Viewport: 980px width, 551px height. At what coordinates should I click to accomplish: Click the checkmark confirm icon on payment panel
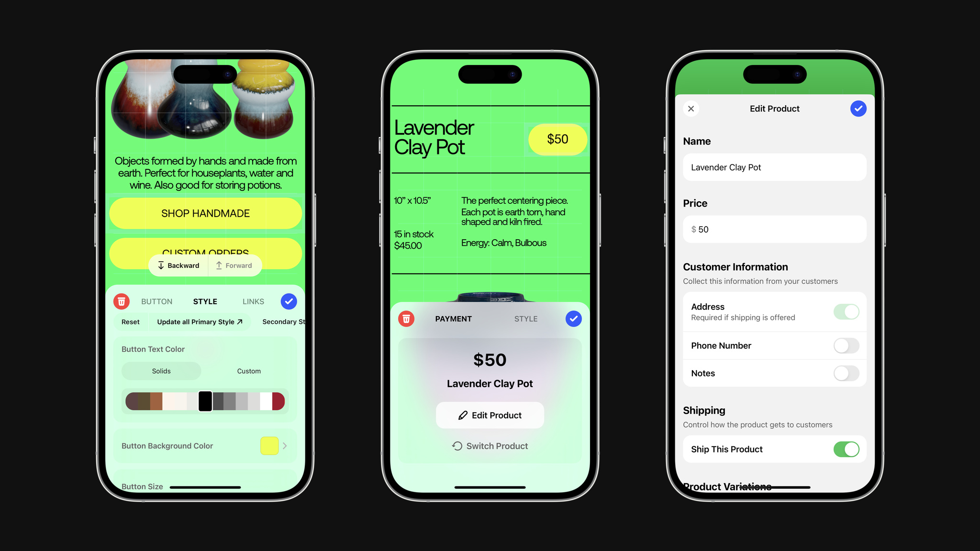573,318
